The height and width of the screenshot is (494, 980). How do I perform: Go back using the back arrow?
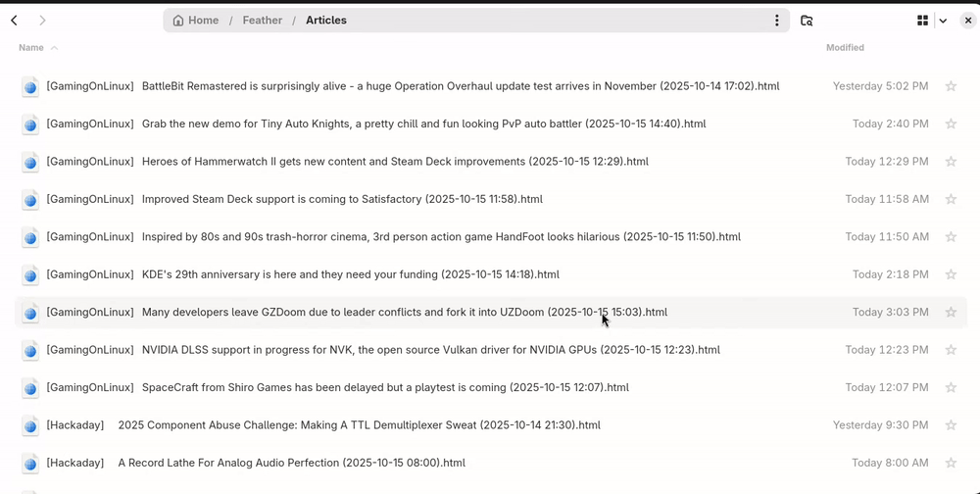tap(14, 21)
